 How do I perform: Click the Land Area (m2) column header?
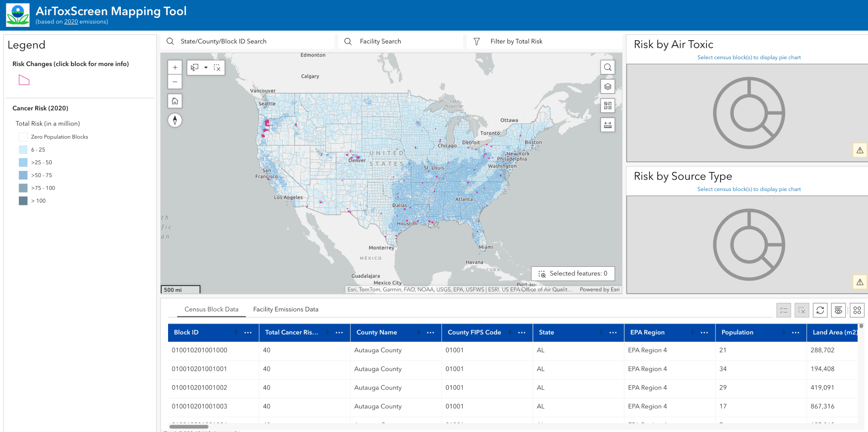click(x=832, y=332)
